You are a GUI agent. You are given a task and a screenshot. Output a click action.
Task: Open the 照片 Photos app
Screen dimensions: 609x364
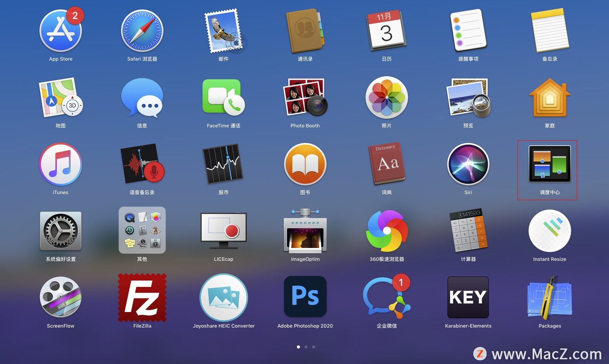click(x=386, y=97)
